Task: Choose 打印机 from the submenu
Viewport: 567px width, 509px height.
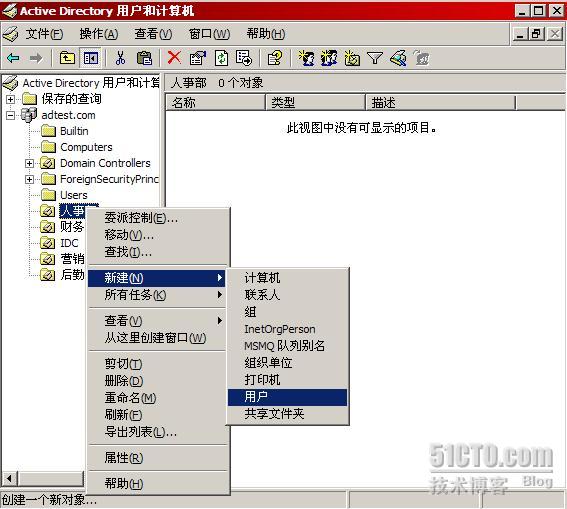Action: 287,380
